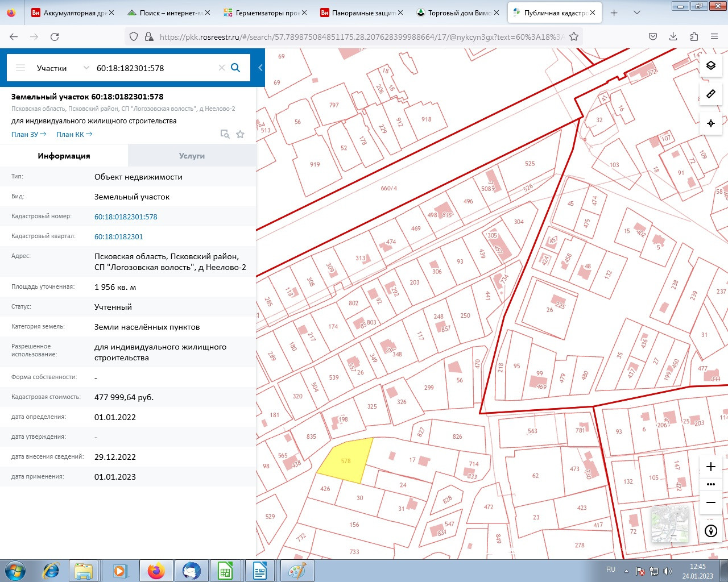The image size is (728, 582).
Task: Select the Информация tab
Action: coord(64,156)
